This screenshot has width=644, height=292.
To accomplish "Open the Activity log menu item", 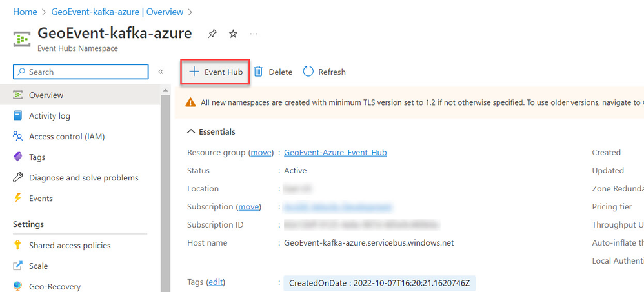I will coord(49,115).
